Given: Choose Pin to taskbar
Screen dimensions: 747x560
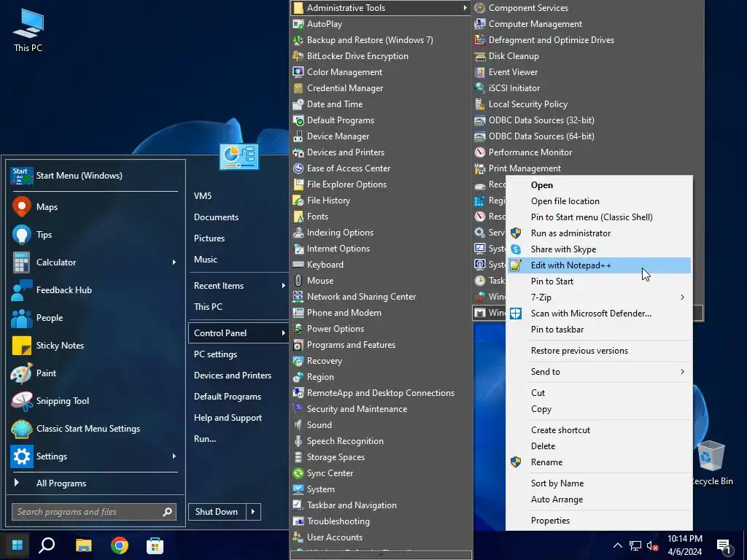Looking at the screenshot, I should coord(600,329).
